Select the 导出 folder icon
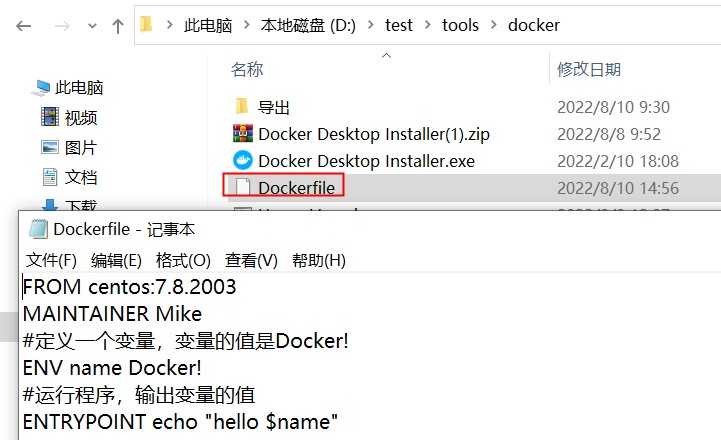 point(242,107)
